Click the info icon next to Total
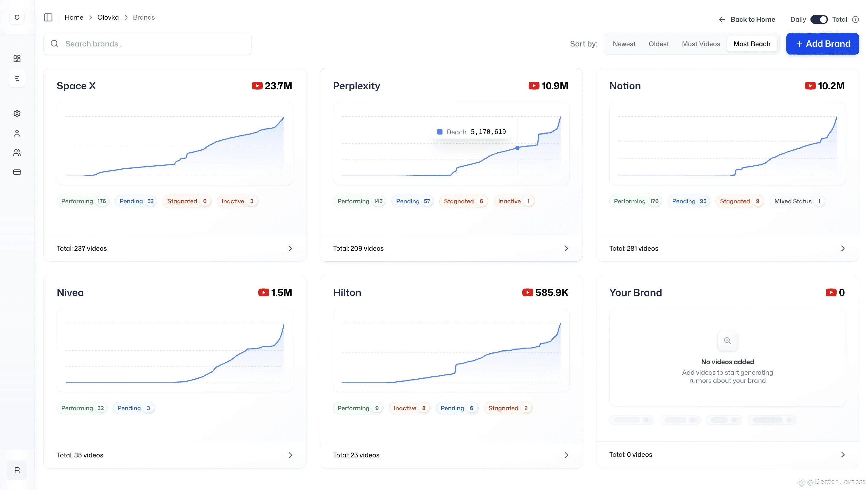The width and height of the screenshot is (868, 490). click(855, 20)
